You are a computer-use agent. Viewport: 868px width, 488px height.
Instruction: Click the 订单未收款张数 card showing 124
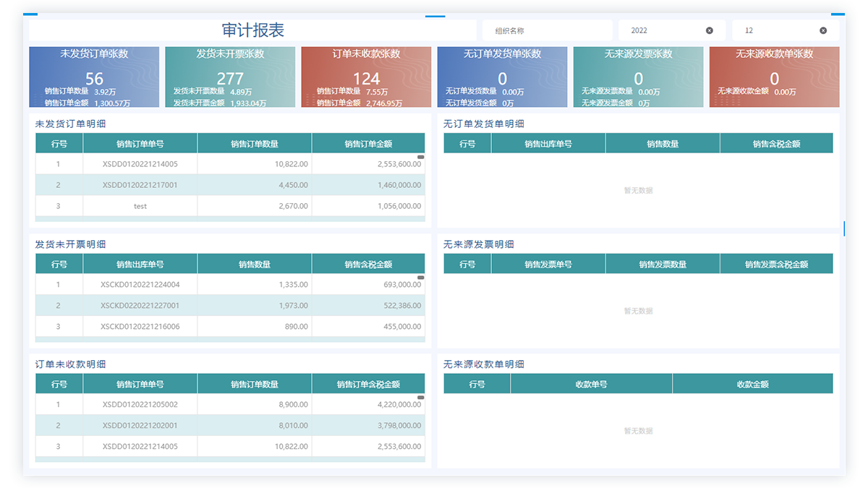[366, 77]
